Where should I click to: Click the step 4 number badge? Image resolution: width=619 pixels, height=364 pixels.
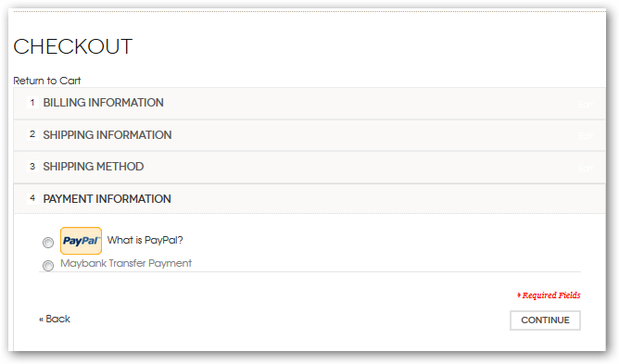(x=32, y=198)
